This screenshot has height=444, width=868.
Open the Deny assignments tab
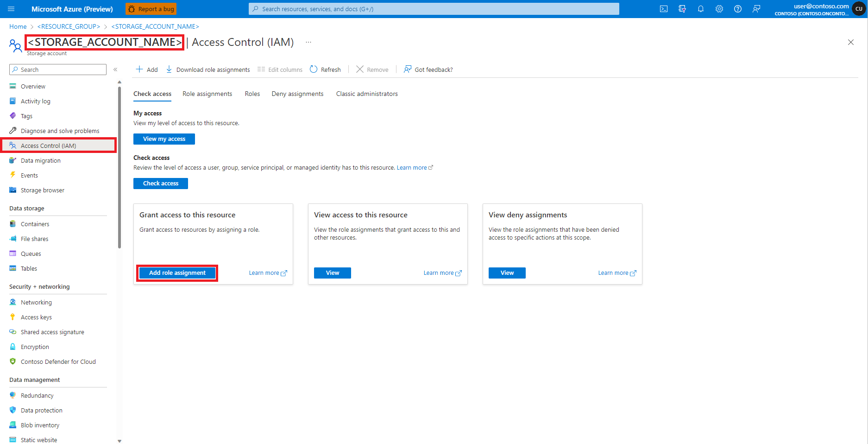tap(297, 94)
